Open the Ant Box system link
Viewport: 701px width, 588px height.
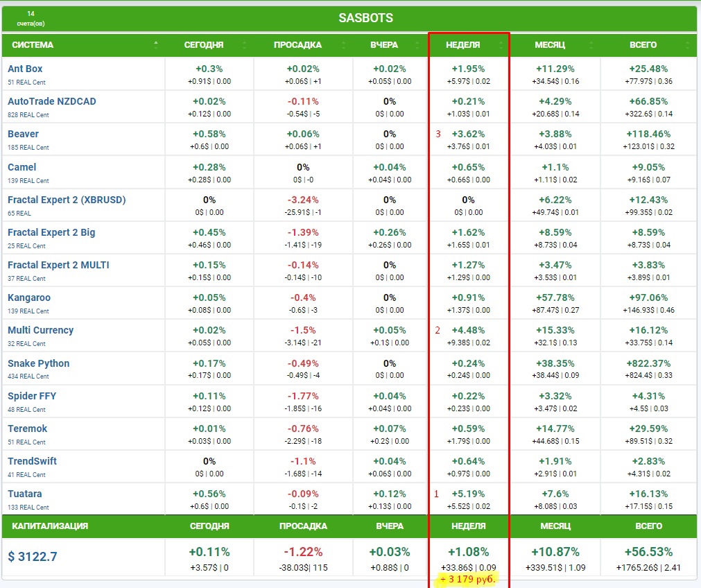[25, 69]
